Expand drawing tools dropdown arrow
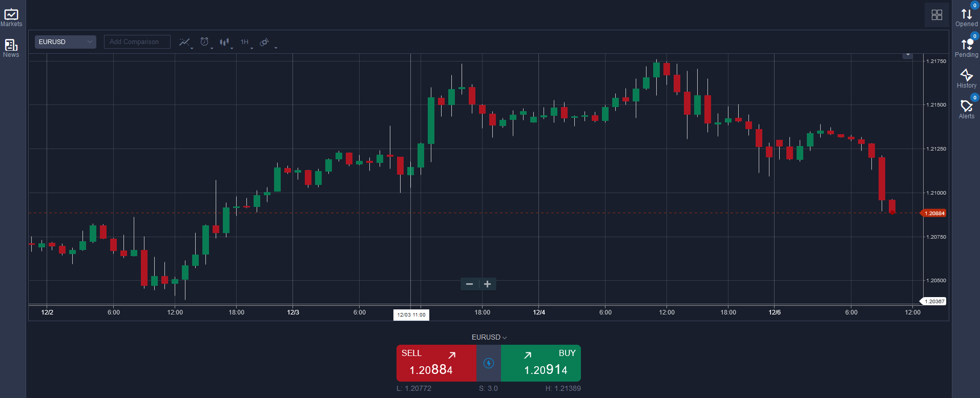Image resolution: width=980 pixels, height=398 pixels. [x=276, y=48]
